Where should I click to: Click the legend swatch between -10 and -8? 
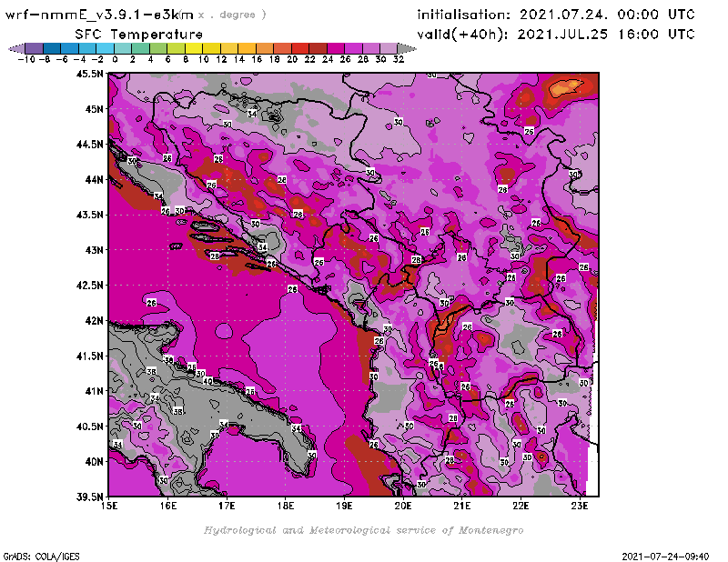pos(35,48)
